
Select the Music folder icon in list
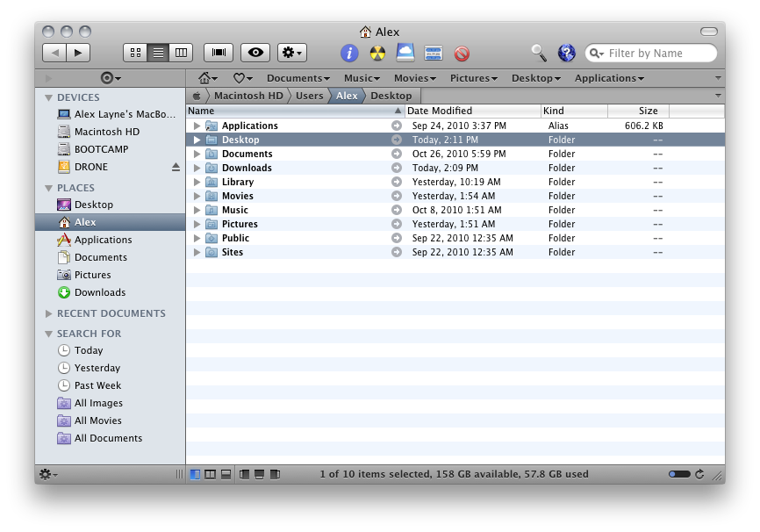[x=211, y=210]
